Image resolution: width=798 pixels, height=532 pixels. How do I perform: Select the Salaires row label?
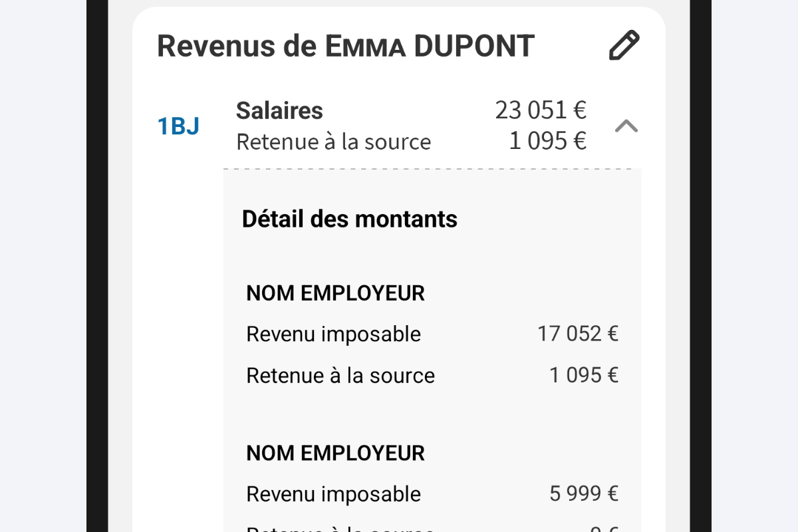click(279, 110)
